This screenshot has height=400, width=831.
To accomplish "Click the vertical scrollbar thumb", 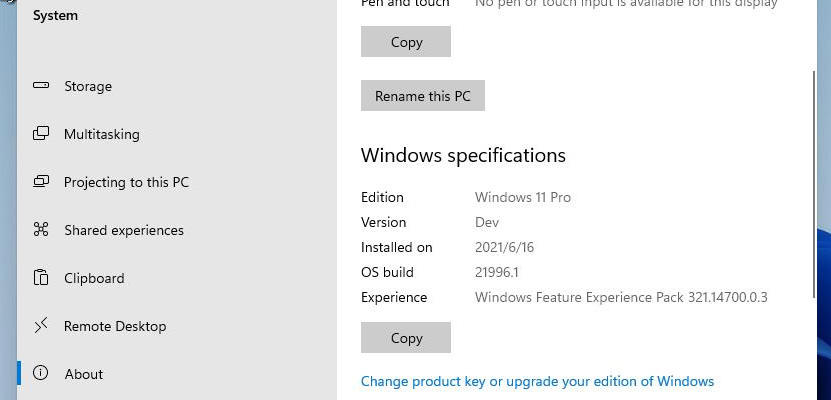I will coord(815,184).
